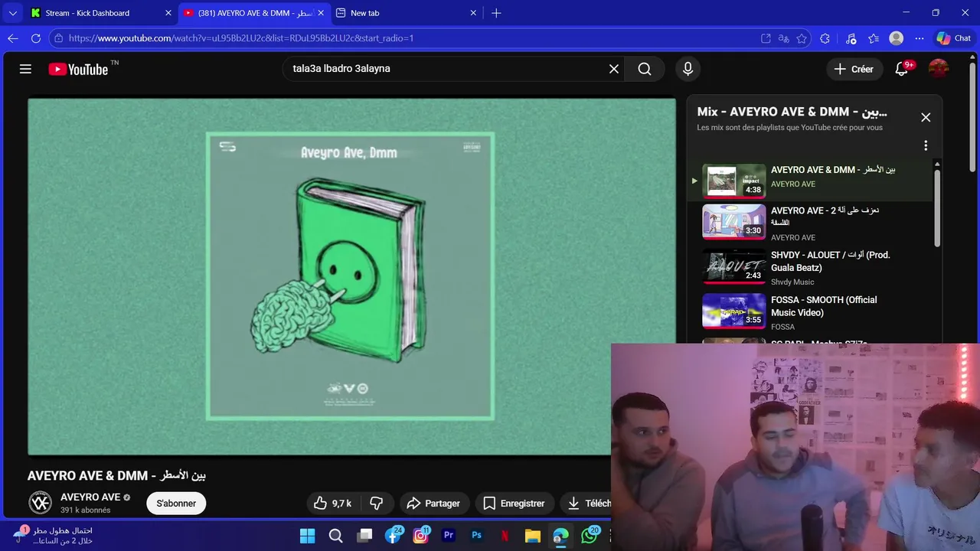Image resolution: width=980 pixels, height=551 pixels.
Task: Open Task View in the taskbar
Action: pyautogui.click(x=364, y=536)
